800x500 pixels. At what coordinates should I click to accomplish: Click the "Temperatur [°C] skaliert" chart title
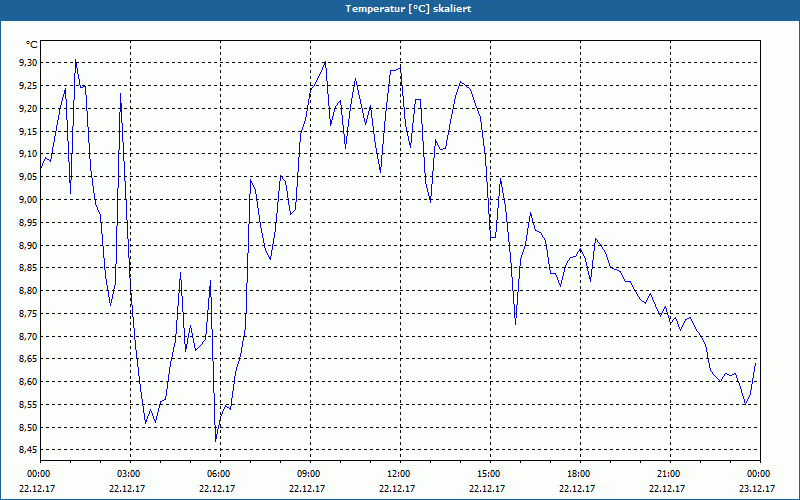pos(408,9)
